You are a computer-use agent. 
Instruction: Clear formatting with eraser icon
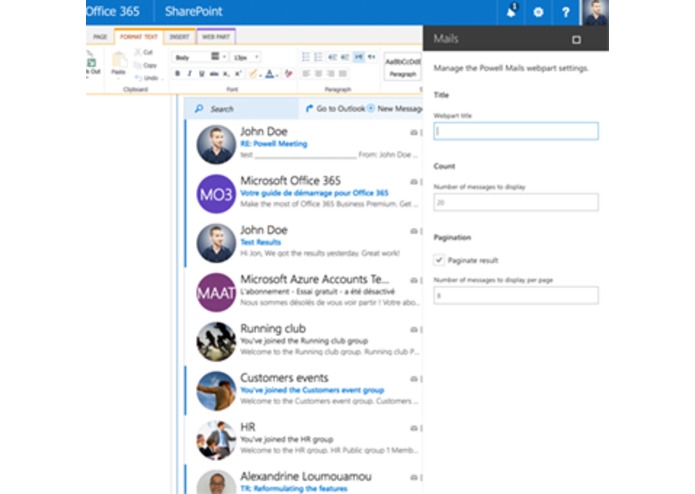pyautogui.click(x=289, y=74)
